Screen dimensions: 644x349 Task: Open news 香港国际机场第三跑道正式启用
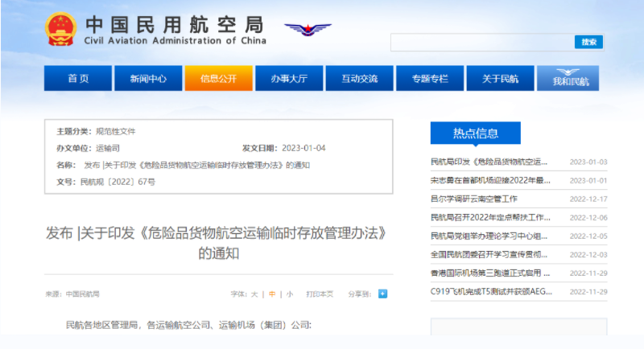point(490,273)
